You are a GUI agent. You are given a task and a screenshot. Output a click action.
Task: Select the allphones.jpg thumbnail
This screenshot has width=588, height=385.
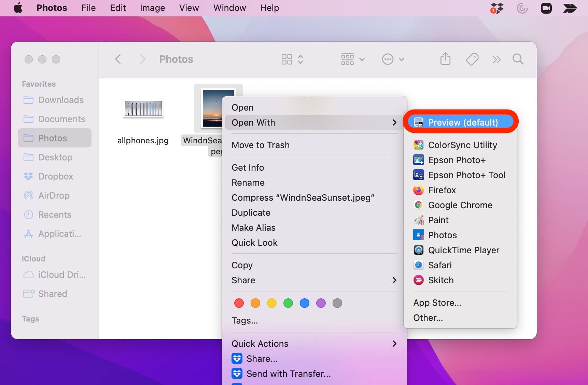[x=143, y=109]
